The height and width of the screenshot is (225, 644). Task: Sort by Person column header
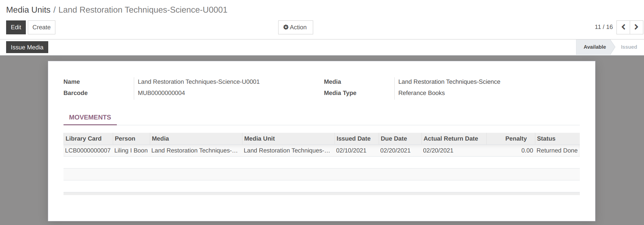pyautogui.click(x=131, y=139)
